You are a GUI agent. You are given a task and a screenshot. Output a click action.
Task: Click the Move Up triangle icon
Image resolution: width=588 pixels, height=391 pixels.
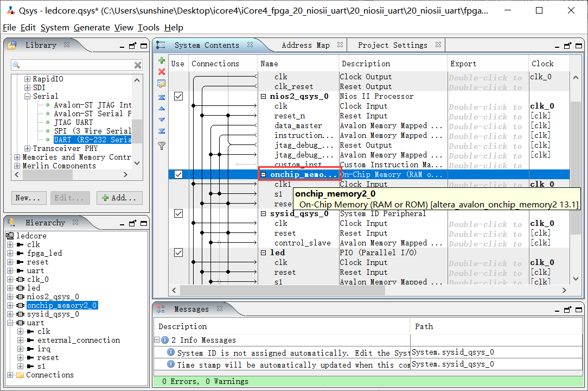161,109
